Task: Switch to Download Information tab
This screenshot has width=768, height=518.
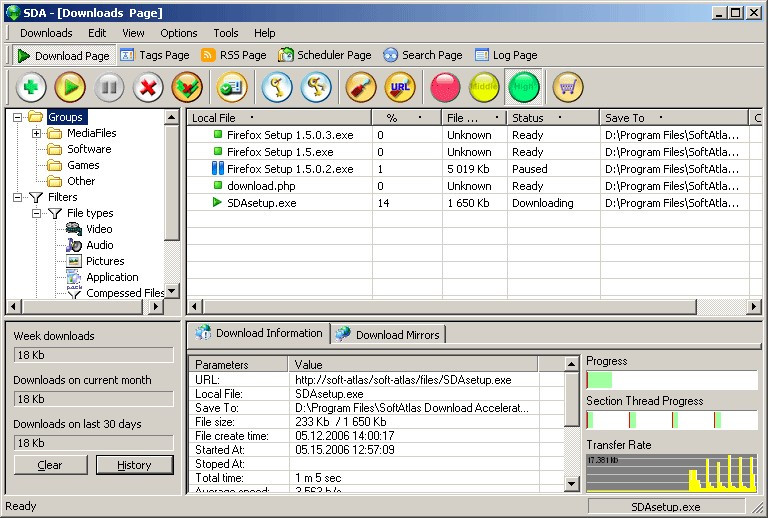Action: point(259,333)
